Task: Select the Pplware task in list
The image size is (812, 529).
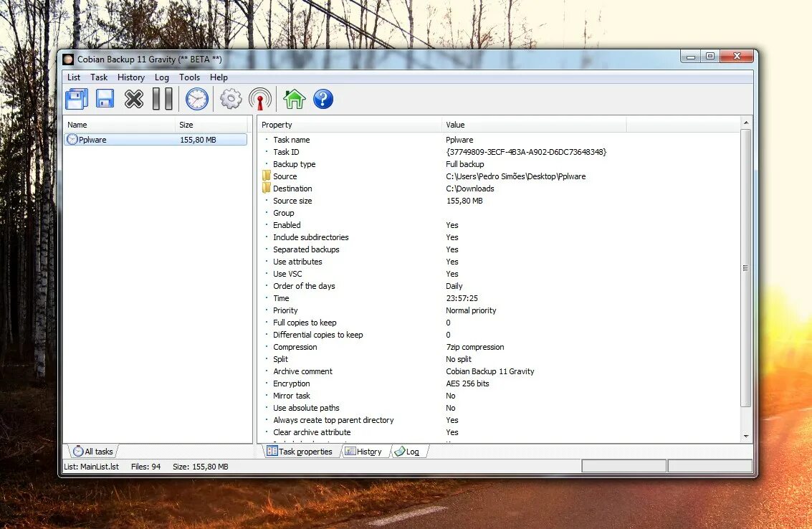Action: pyautogui.click(x=156, y=139)
